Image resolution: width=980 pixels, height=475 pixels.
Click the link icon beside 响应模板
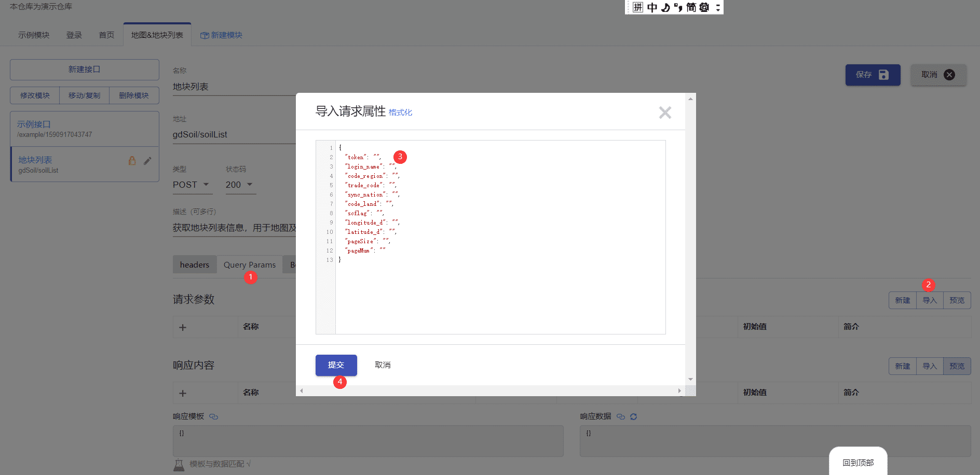213,416
